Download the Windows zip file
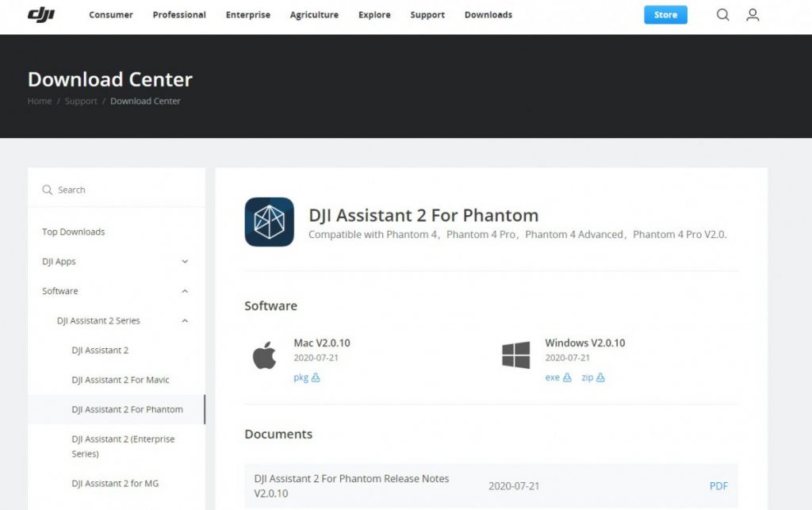Image resolution: width=812 pixels, height=510 pixels. [x=593, y=378]
